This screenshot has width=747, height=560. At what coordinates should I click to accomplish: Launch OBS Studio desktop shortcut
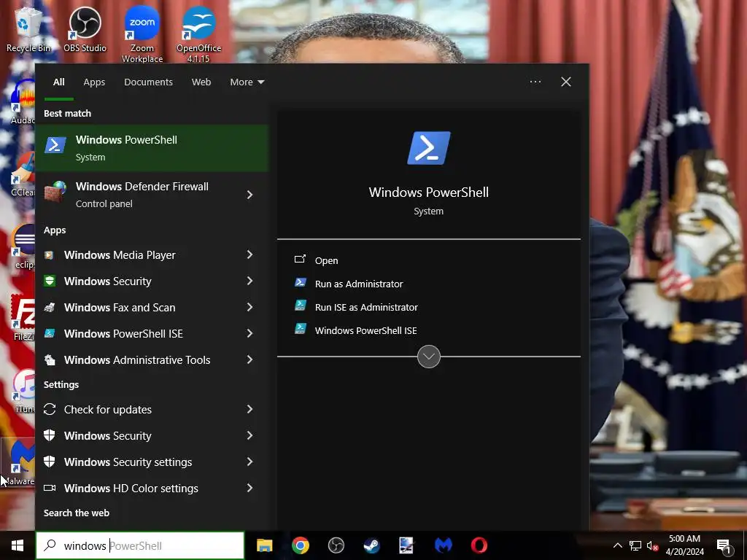(x=85, y=29)
